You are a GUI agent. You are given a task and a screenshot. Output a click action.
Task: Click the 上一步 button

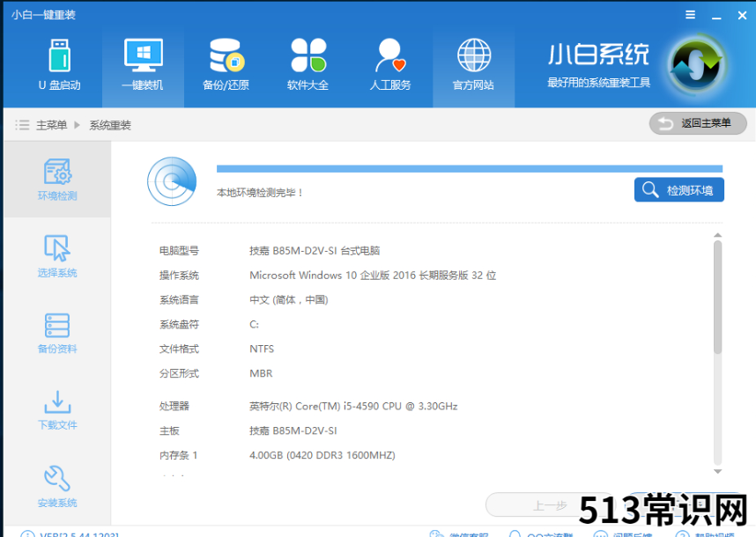click(x=550, y=505)
